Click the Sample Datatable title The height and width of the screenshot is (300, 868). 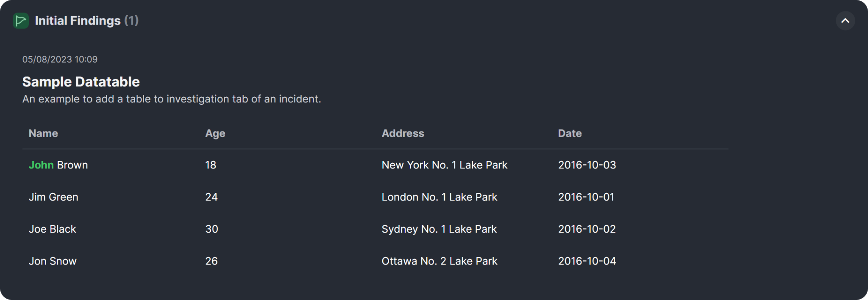click(x=81, y=82)
